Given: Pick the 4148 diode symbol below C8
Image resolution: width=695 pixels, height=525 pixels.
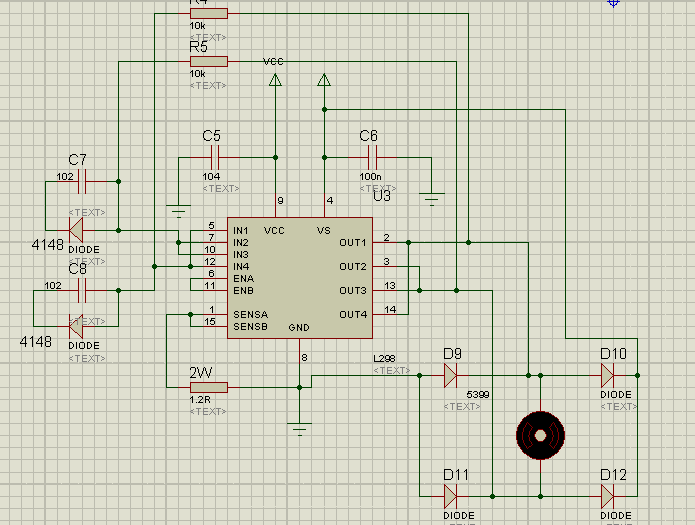Looking at the screenshot, I should point(76,326).
